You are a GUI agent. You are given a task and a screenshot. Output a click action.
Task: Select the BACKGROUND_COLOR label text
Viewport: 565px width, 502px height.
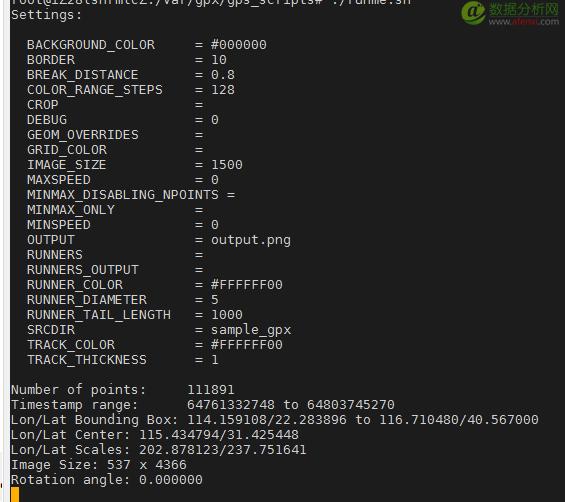[91, 45]
